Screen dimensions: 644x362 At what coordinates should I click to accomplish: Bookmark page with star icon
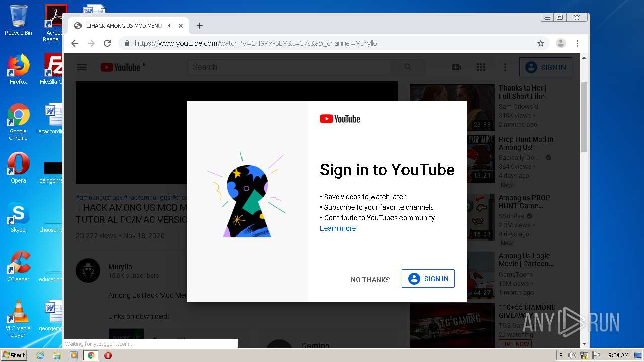pos(541,43)
